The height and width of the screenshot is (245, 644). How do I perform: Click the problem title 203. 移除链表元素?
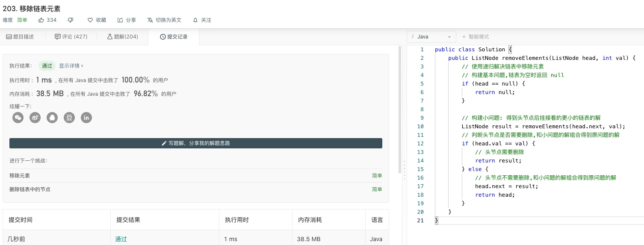(x=31, y=9)
